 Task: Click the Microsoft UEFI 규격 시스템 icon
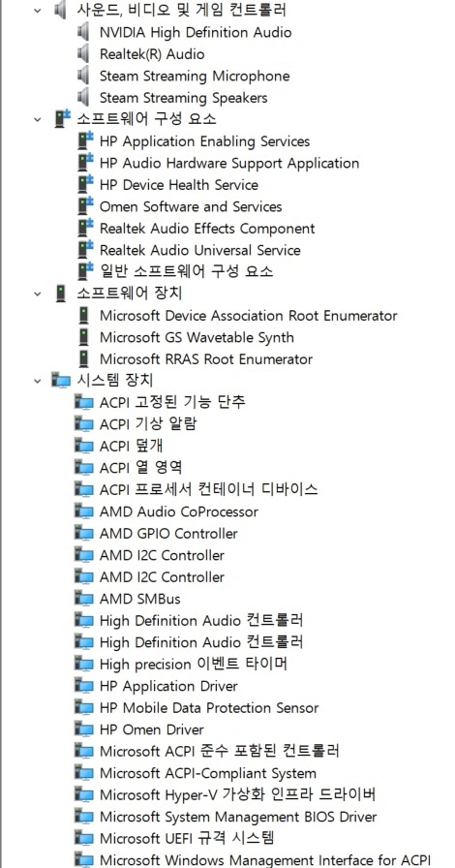(84, 839)
